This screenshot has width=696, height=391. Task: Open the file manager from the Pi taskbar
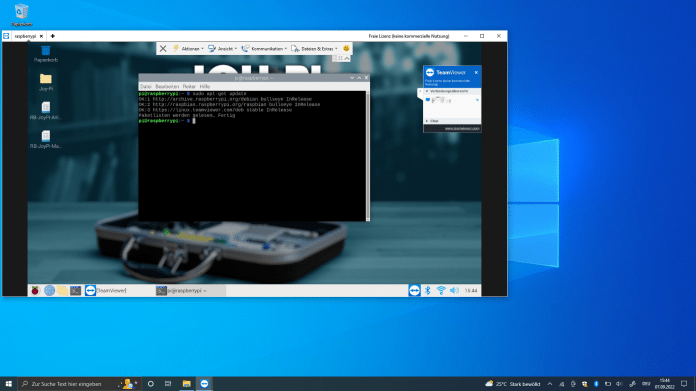click(62, 291)
